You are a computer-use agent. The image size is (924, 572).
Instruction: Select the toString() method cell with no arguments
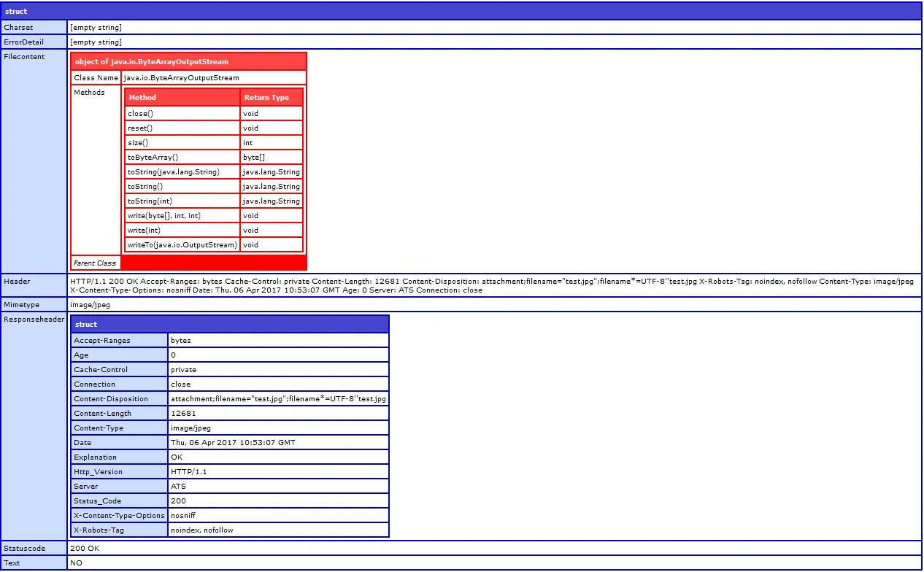pos(182,187)
